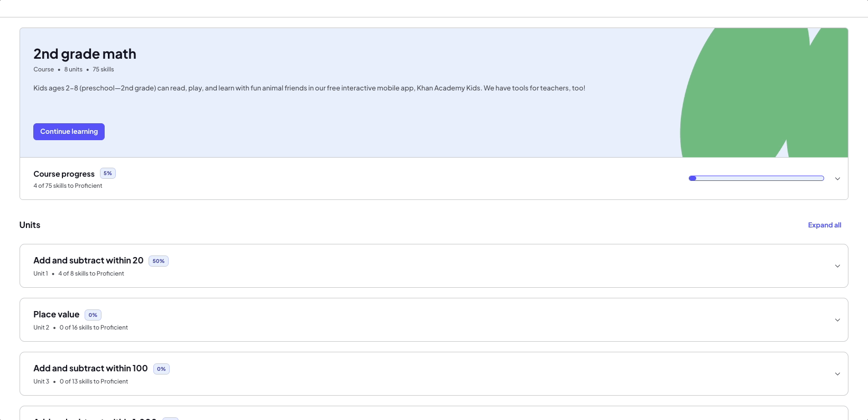Click the Course progress label
The image size is (868, 420).
64,174
